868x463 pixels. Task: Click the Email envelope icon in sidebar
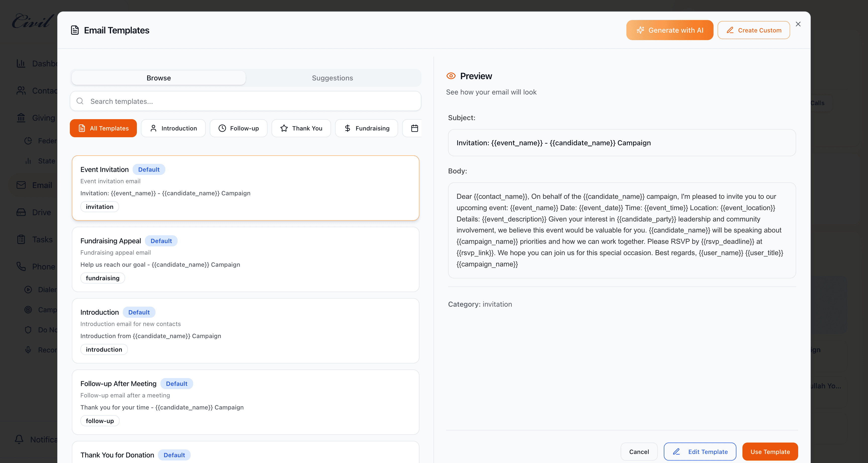[21, 185]
